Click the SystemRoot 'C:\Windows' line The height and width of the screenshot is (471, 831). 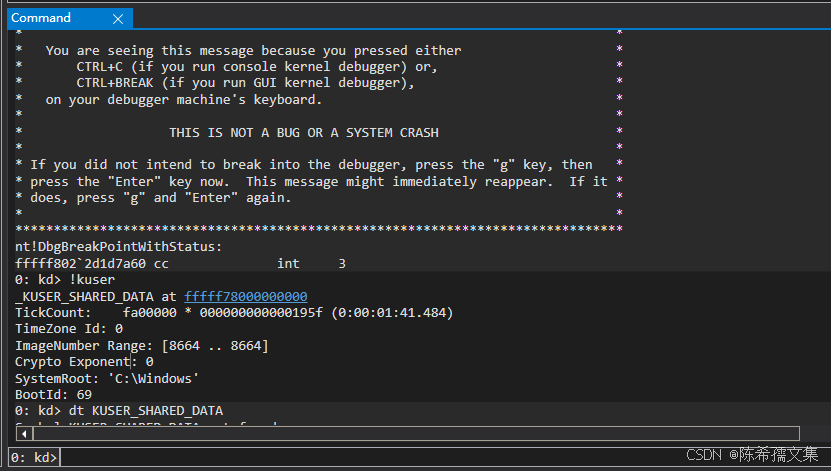click(x=107, y=378)
